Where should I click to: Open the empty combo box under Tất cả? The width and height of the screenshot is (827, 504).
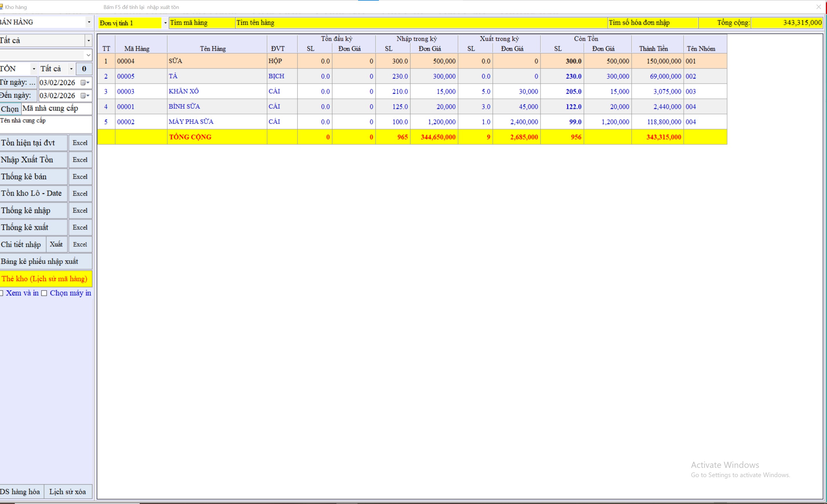pyautogui.click(x=88, y=55)
